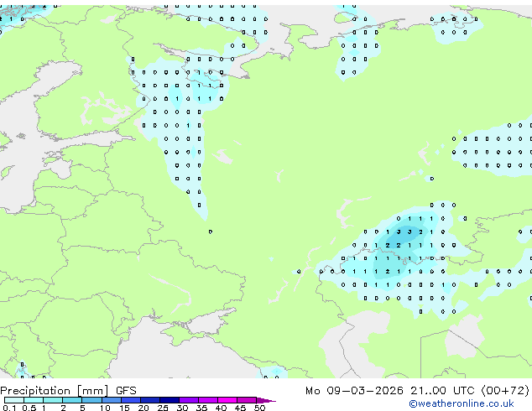This screenshot has width=532, height=411.
Task: Click the lightest 0.1–0.5 mm legend swatch
Action: pos(14,400)
